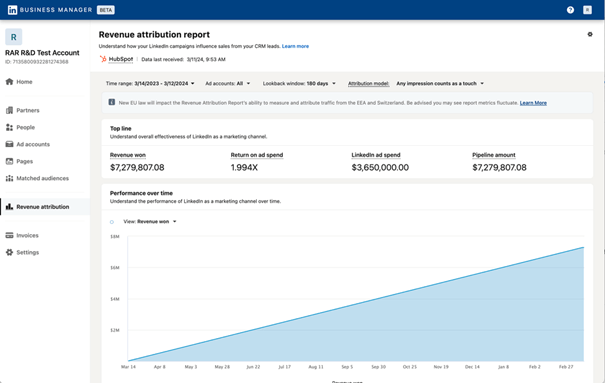This screenshot has height=383, width=605.
Task: Click the info icon in EU law banner
Action: tap(112, 102)
